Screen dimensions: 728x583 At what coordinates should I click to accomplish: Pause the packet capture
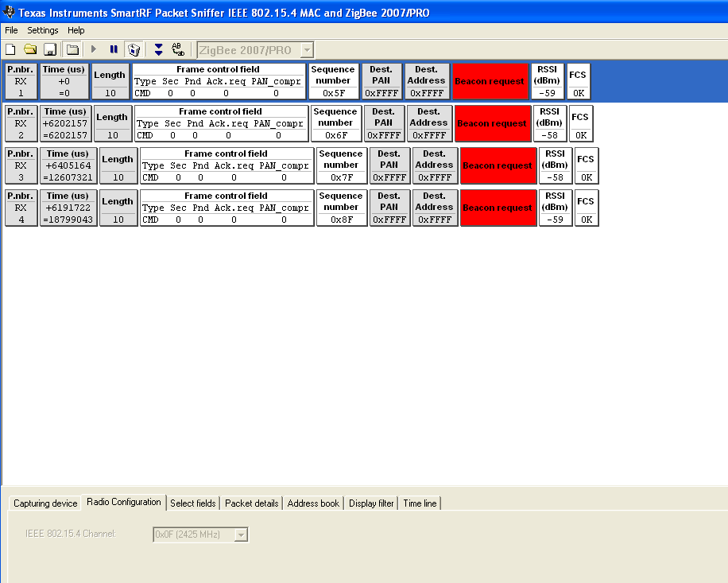pos(114,49)
